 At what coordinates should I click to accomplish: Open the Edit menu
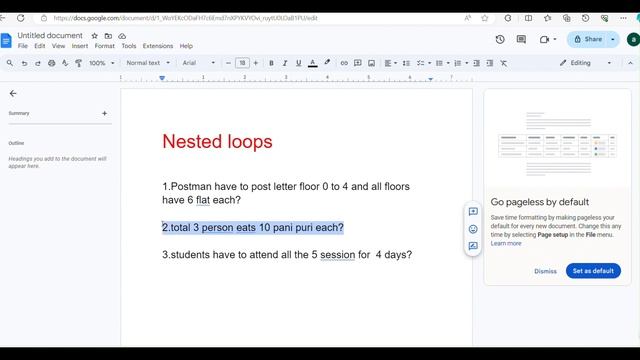click(40, 46)
